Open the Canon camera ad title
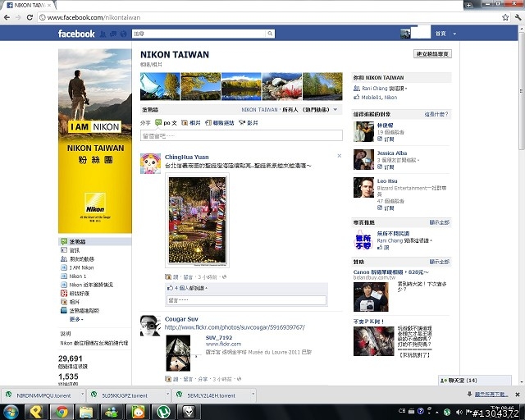 390,272
